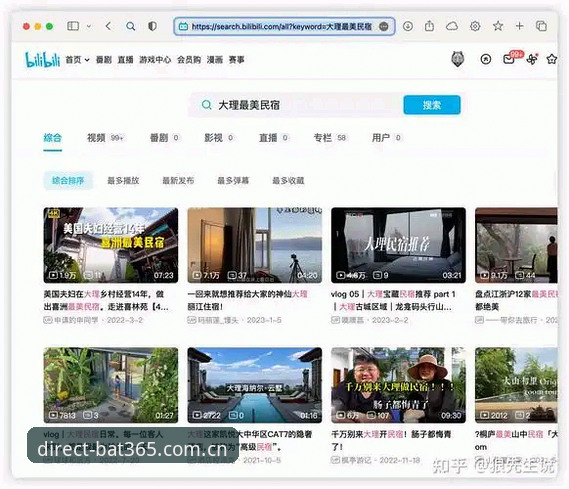
Task: Open the 9.1万 views misty terrace thumbnail
Action: click(x=516, y=245)
